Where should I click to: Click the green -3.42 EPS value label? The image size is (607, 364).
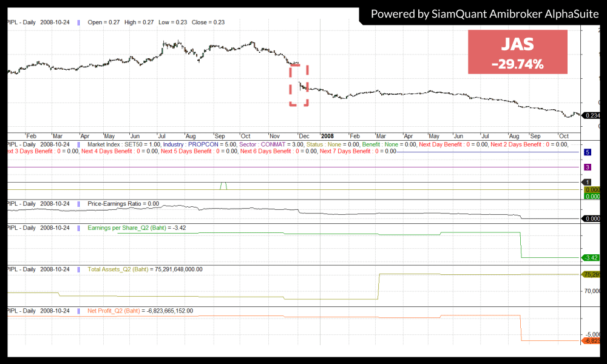pos(591,258)
